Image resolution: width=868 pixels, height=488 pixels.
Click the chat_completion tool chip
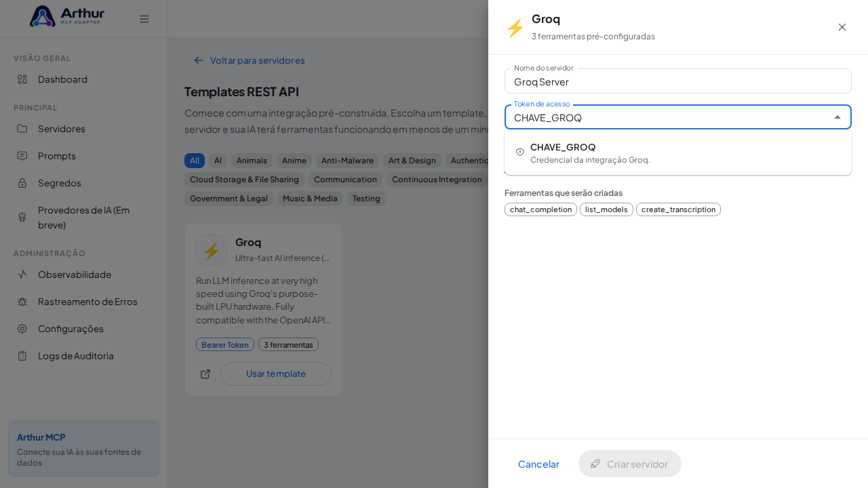coord(540,209)
